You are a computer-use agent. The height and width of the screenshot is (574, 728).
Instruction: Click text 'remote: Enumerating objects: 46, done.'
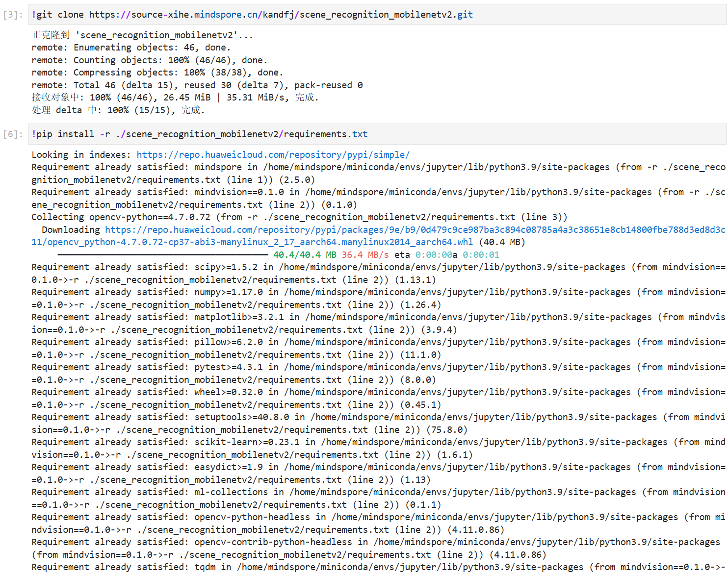pyautogui.click(x=131, y=48)
